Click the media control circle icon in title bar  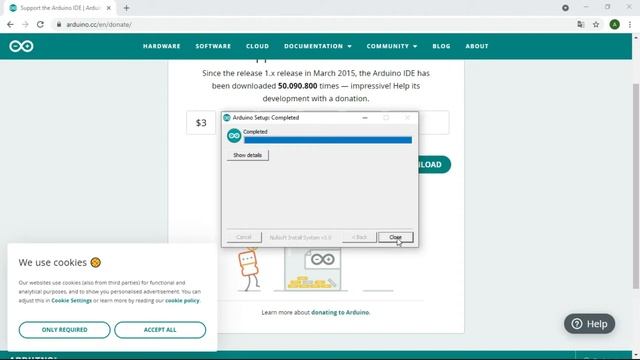tap(565, 8)
